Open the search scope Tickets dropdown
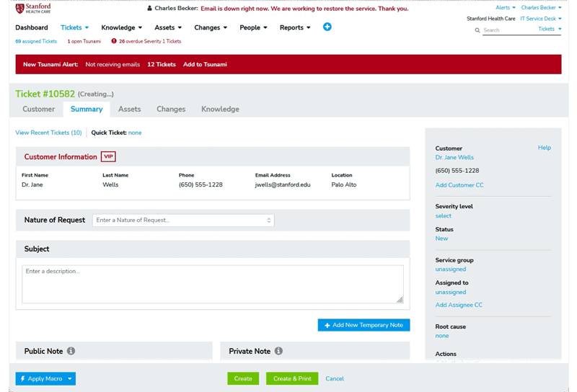577x392 pixels. 550,29
